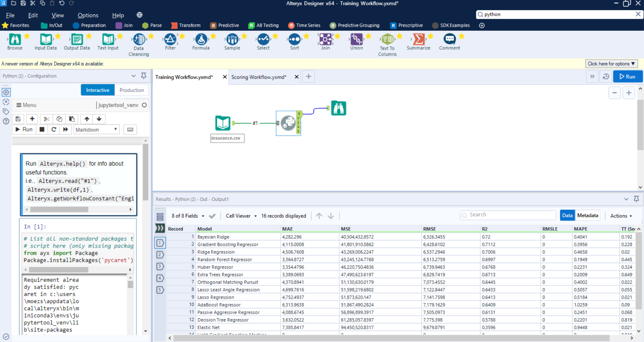Switch to Production mode
This screenshot has height=342, width=644.
point(132,90)
